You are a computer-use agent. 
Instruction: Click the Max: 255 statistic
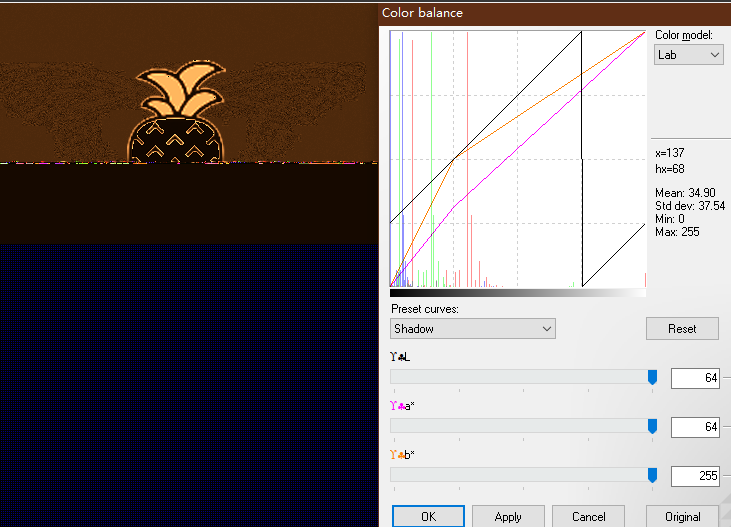[677, 232]
